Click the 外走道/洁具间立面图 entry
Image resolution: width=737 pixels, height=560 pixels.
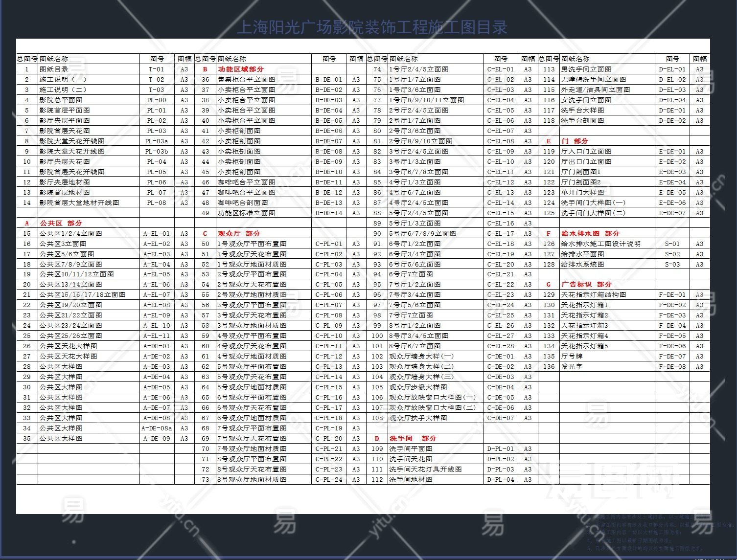596,90
